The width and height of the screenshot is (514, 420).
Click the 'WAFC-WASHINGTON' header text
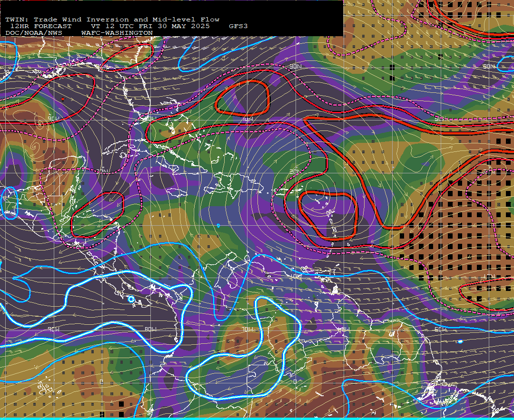point(117,33)
